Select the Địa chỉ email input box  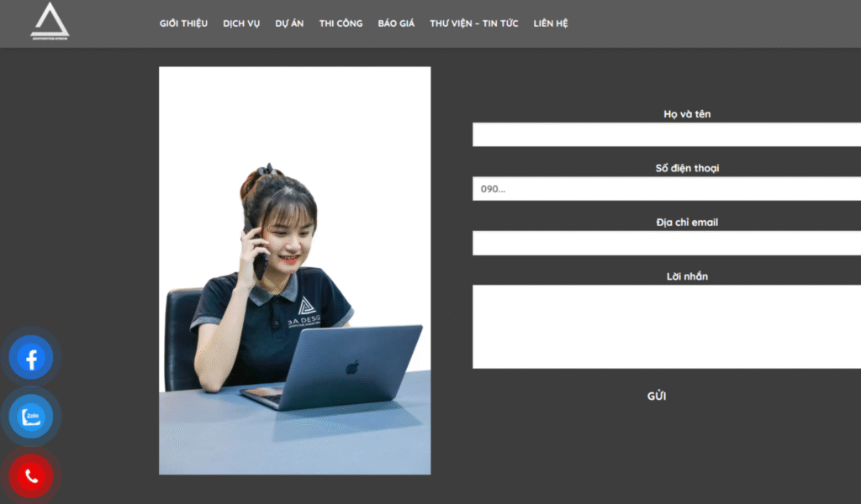click(666, 243)
